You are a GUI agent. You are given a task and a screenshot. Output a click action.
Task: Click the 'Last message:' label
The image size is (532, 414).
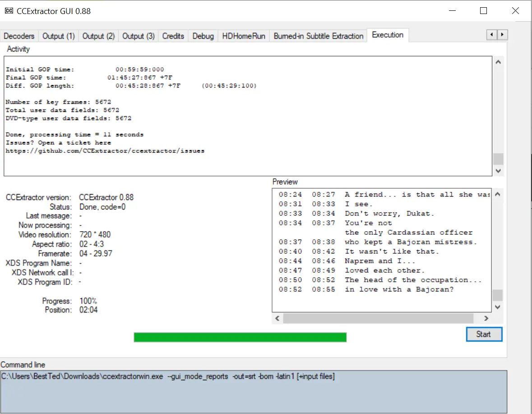[49, 216]
